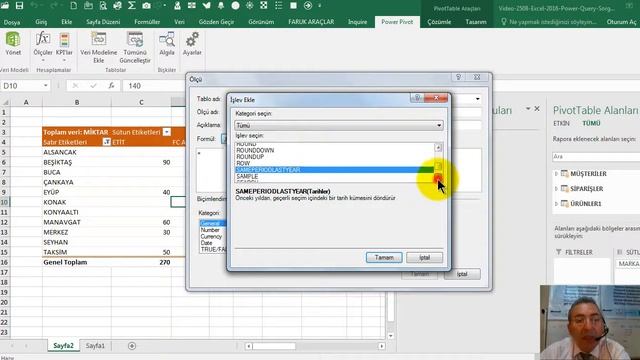Open the Sütun Etiketleri filter dropdown

coord(166,132)
